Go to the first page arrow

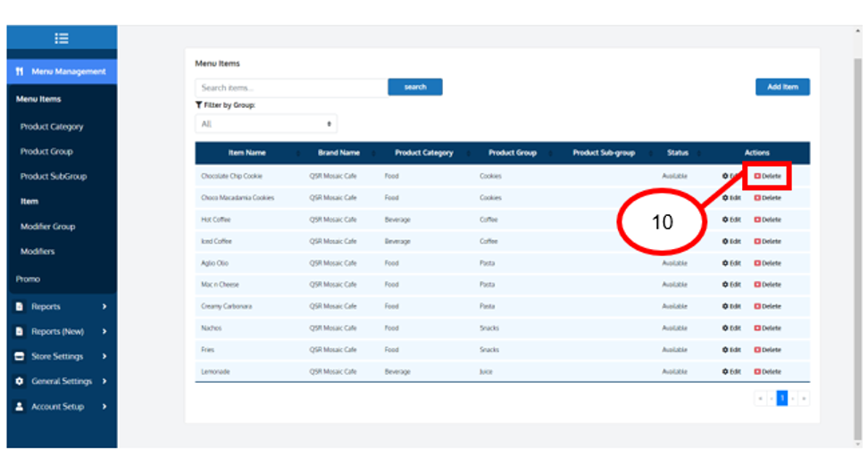(x=761, y=398)
